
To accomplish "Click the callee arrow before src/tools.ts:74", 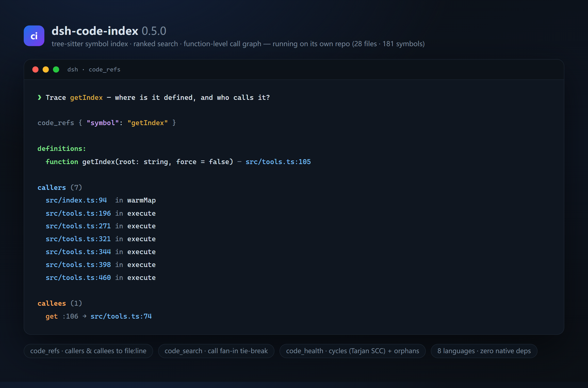I will [85, 316].
